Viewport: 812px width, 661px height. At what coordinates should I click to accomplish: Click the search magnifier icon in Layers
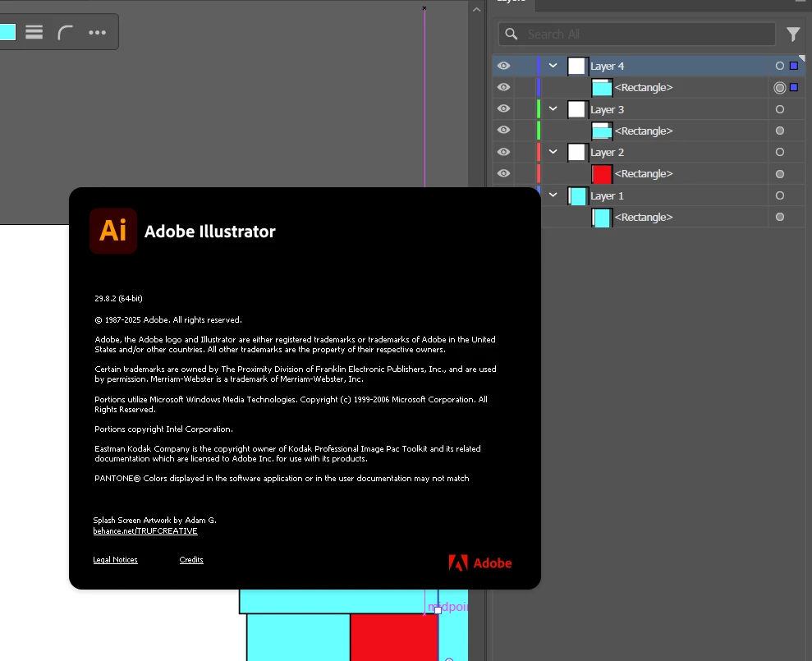click(512, 34)
